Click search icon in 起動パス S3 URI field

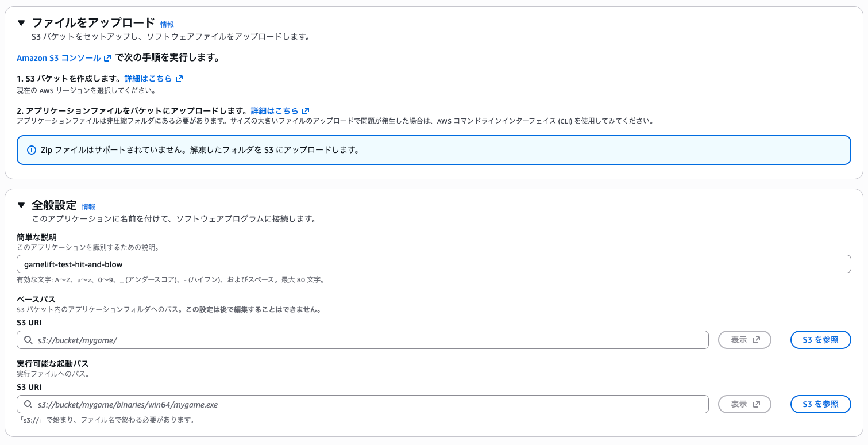[28, 404]
